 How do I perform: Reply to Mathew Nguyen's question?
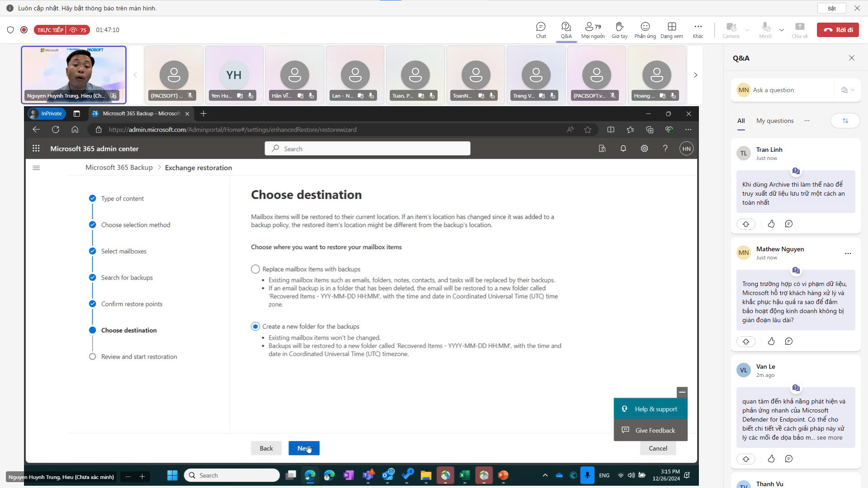789,342
